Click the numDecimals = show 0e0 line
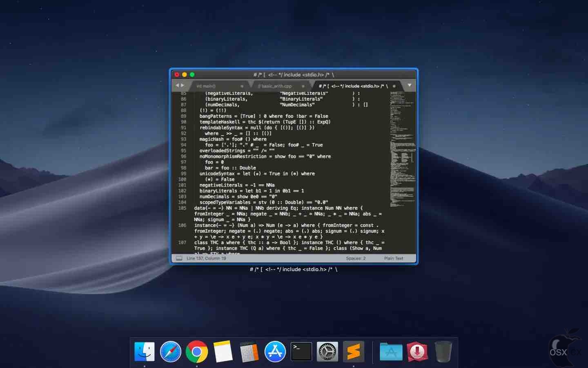Screen dimensions: 588x368 point(238,197)
